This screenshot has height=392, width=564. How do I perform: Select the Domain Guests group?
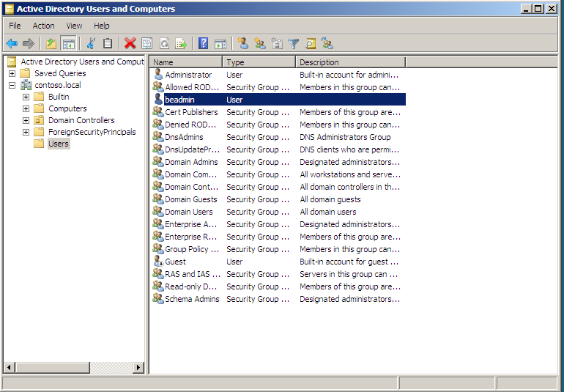(191, 199)
